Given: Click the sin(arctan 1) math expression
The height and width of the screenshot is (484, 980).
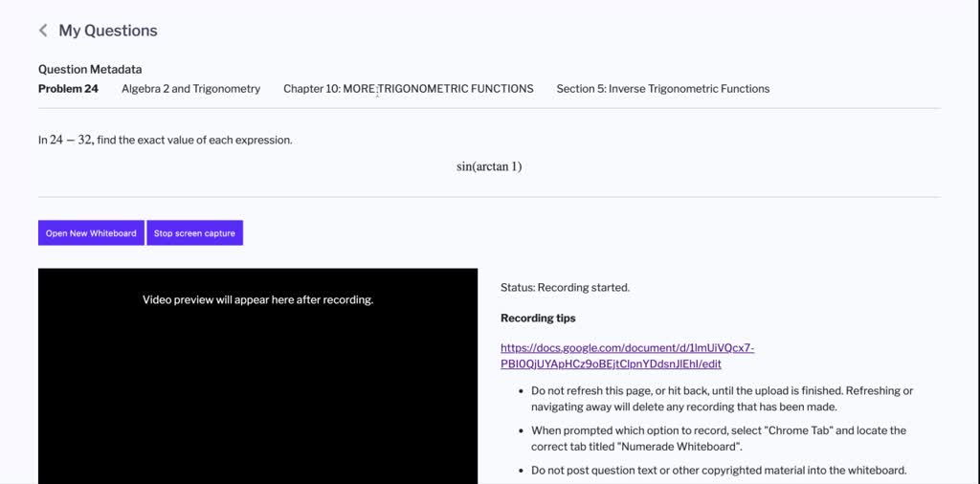Looking at the screenshot, I should point(489,166).
